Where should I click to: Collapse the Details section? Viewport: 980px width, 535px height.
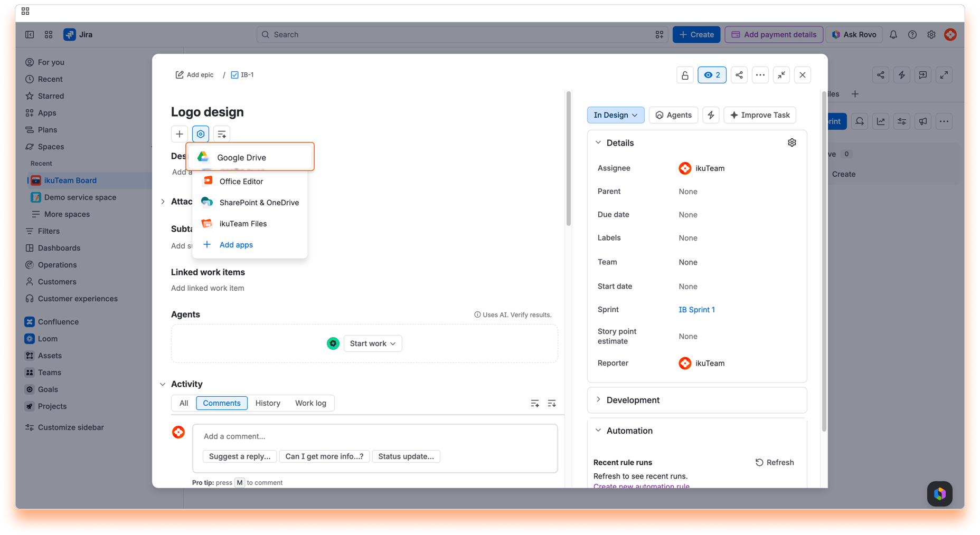(x=598, y=142)
